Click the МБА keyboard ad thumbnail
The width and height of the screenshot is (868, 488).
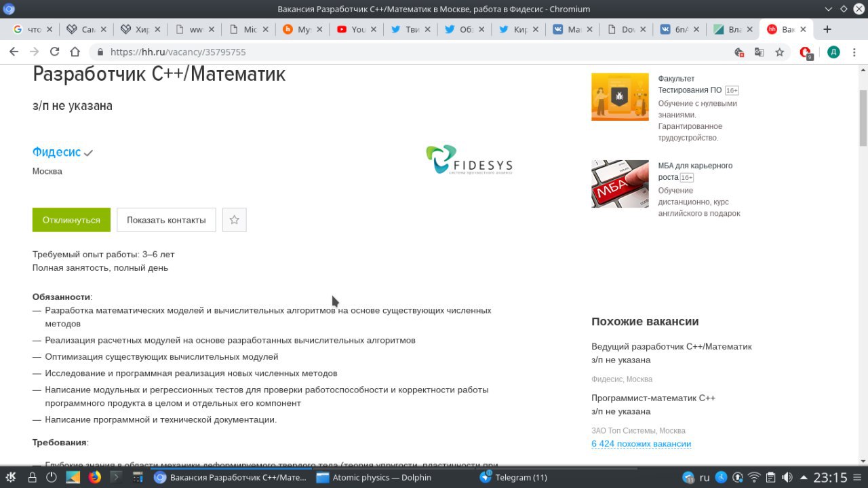[x=620, y=183]
